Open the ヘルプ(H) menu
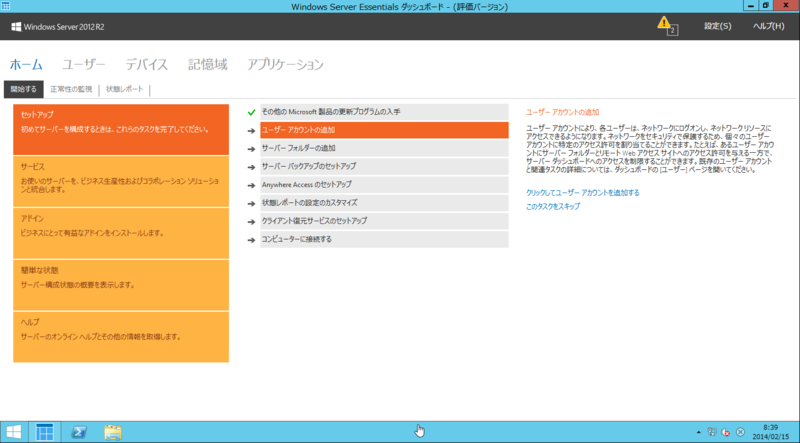The width and height of the screenshot is (800, 443). pyautogui.click(x=768, y=26)
